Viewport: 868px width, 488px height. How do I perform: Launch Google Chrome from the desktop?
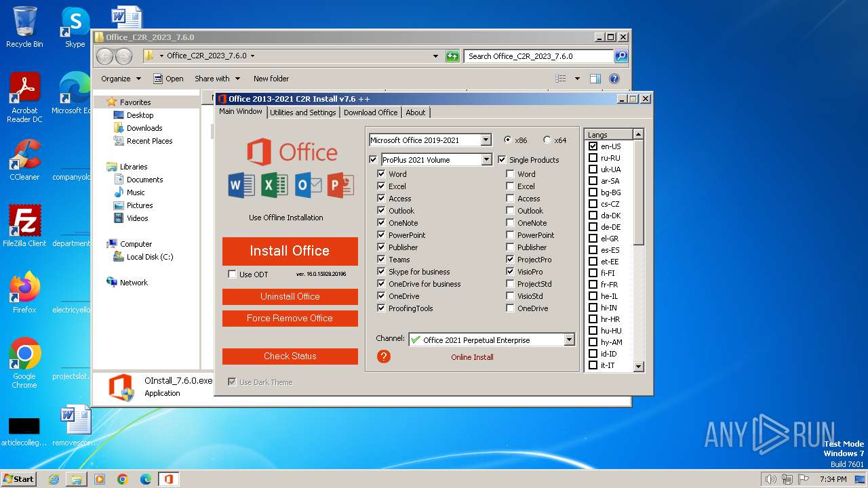coord(24,363)
